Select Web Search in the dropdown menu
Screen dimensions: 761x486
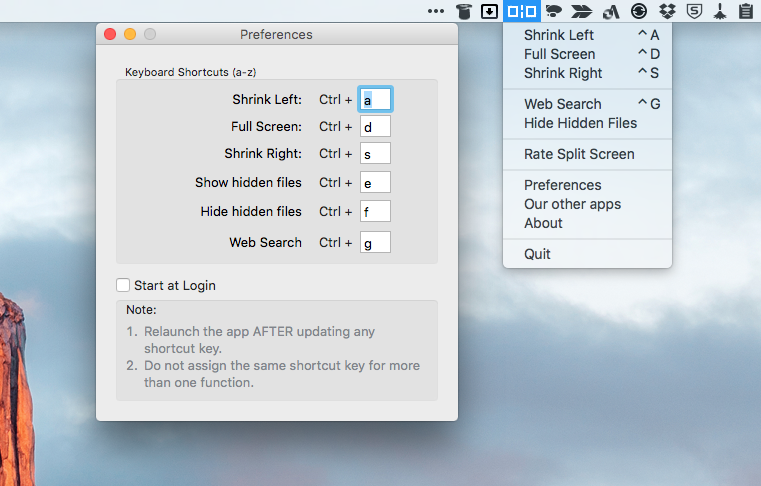point(587,104)
